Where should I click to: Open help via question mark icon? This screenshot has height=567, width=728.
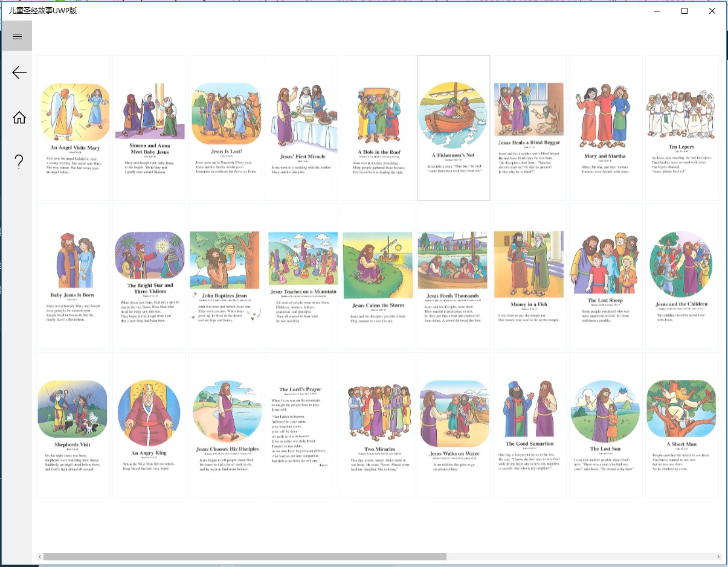click(x=19, y=162)
